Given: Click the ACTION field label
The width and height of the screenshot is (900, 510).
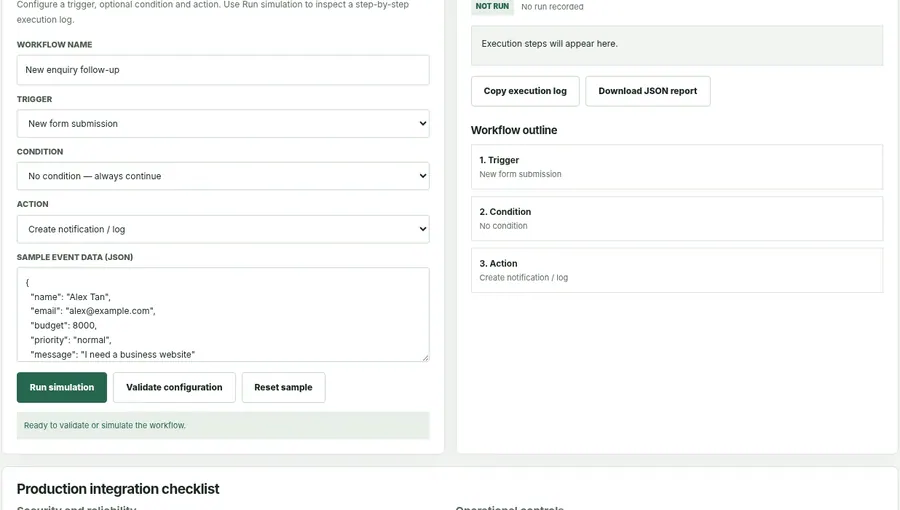Looking at the screenshot, I should pos(33,204).
